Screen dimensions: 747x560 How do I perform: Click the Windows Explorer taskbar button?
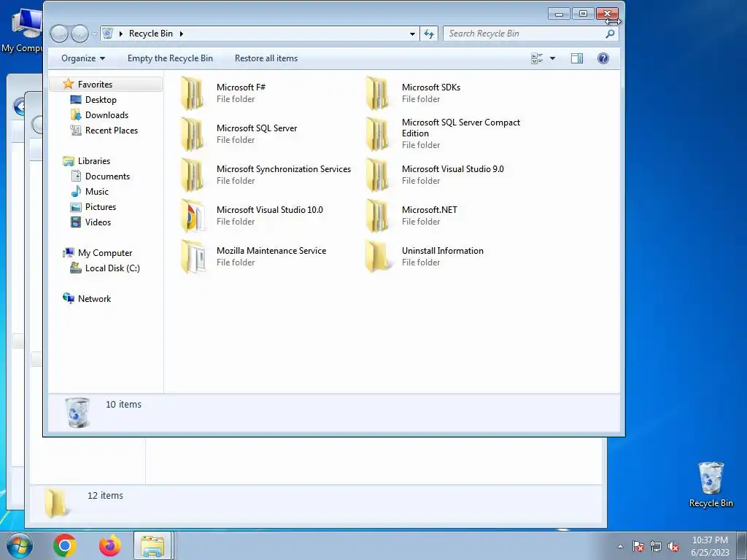coord(152,545)
